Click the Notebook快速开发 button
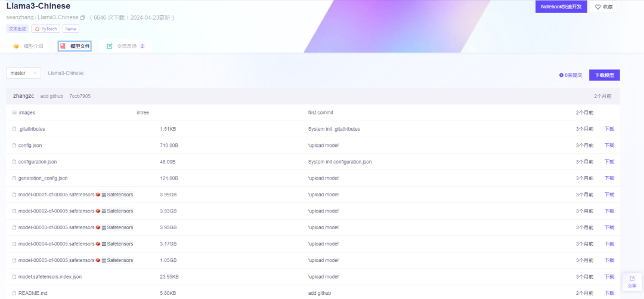Viewport: 644px width, 299px height. pyautogui.click(x=561, y=7)
